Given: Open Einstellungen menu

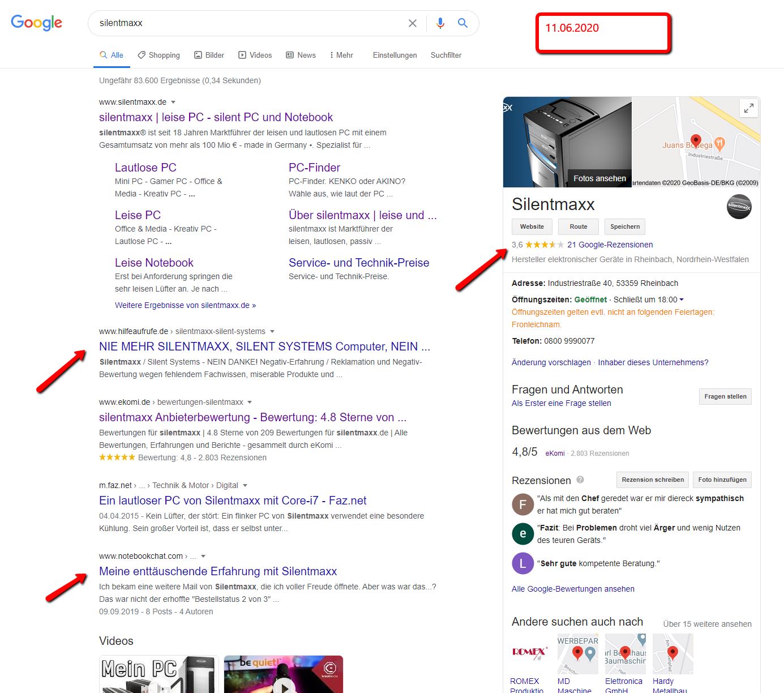Looking at the screenshot, I should [395, 55].
